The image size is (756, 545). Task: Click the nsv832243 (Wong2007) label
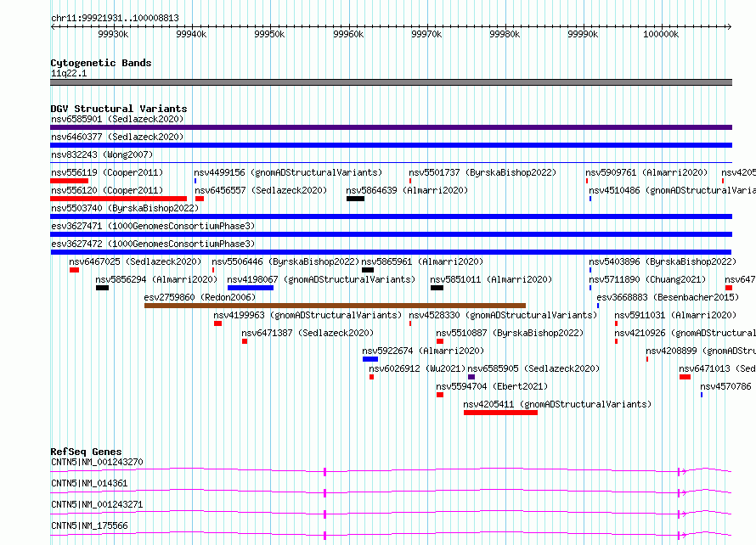click(x=102, y=155)
